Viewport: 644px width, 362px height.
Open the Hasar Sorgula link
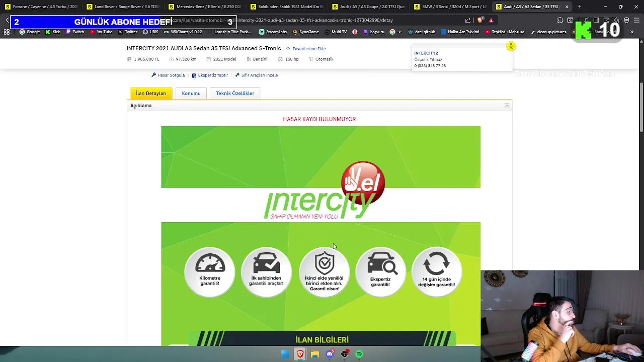[168, 75]
